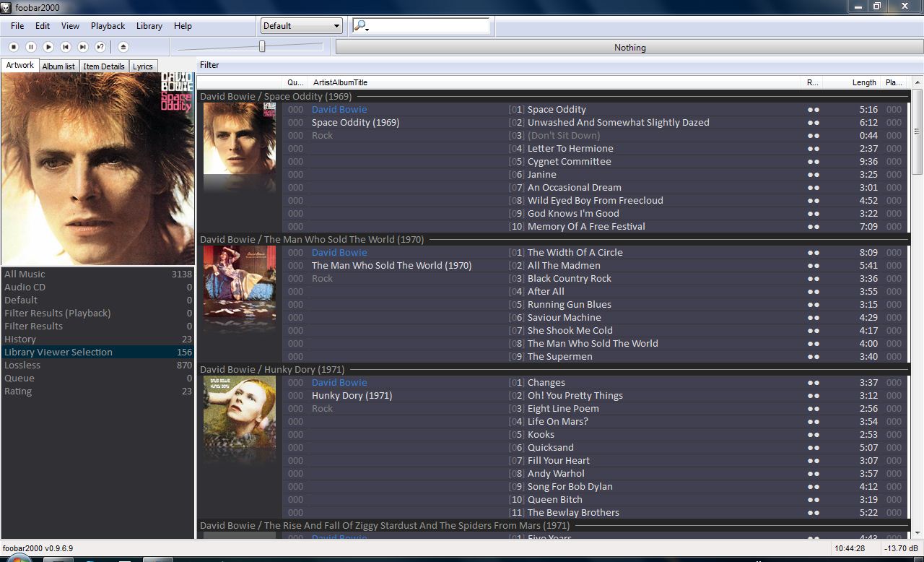This screenshot has width=924, height=562.
Task: Open the Library menu
Action: (x=149, y=26)
